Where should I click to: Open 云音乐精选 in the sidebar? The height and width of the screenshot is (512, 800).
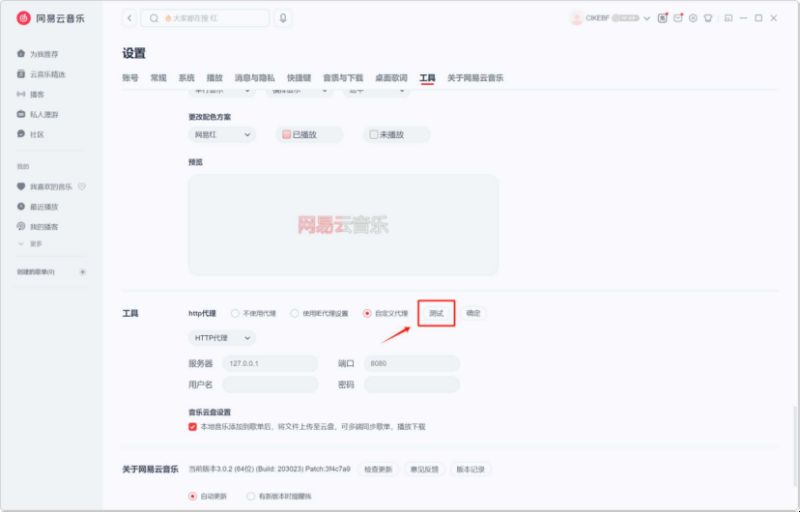[x=42, y=74]
